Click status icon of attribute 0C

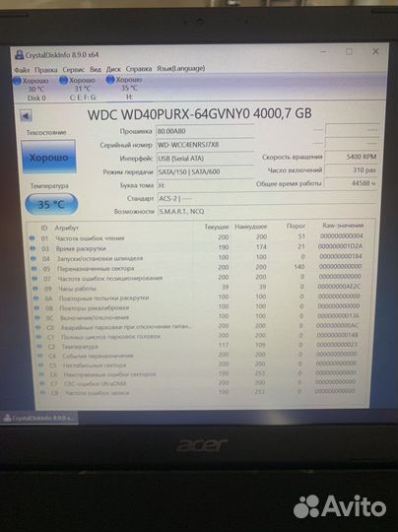[37, 318]
